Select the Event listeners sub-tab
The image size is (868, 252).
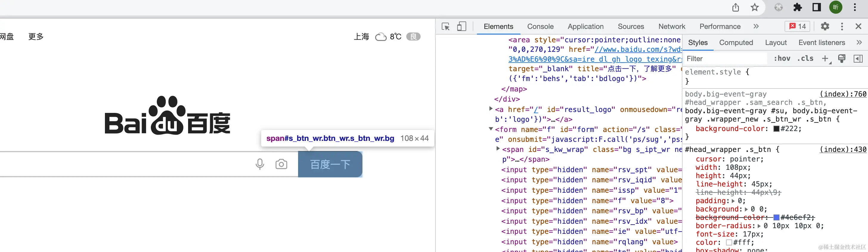point(821,43)
